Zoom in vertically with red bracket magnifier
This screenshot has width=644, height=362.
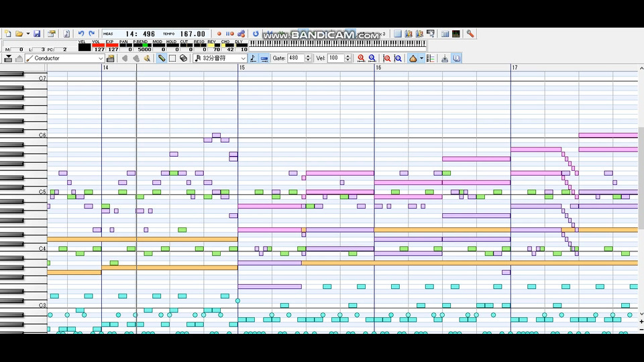[386, 58]
